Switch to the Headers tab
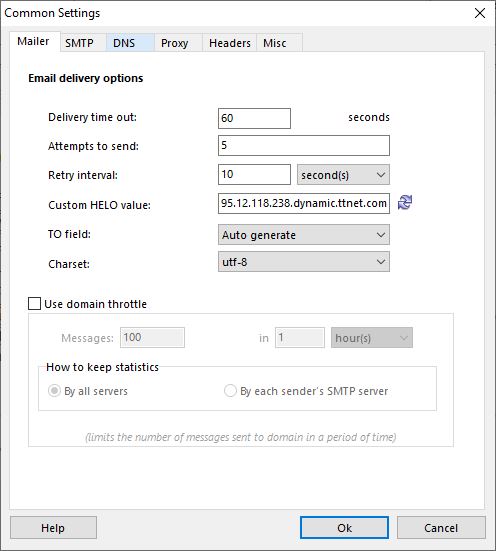496x551 pixels. click(230, 43)
